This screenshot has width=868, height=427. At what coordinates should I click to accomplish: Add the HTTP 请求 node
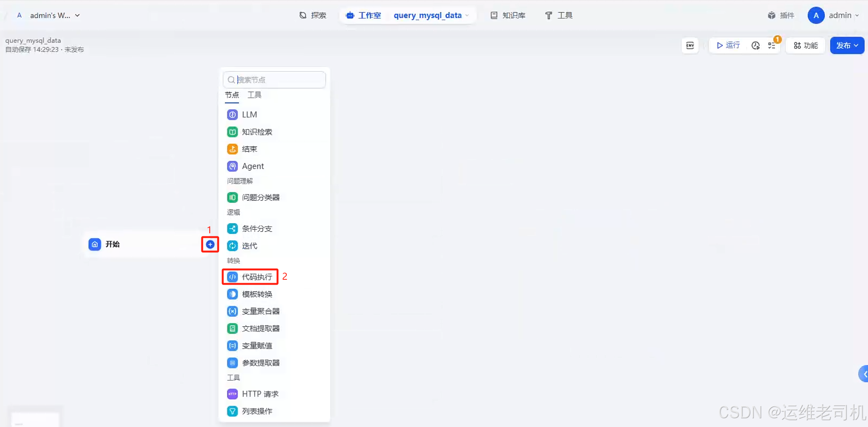click(x=260, y=394)
